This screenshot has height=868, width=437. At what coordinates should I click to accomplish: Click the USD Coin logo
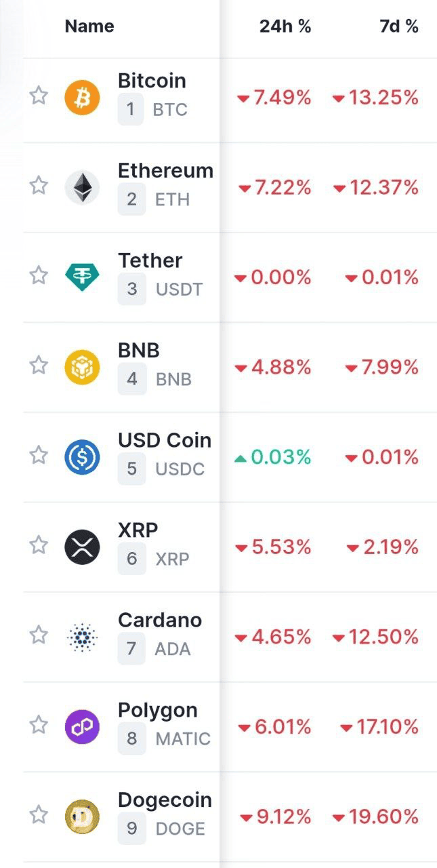click(x=82, y=456)
